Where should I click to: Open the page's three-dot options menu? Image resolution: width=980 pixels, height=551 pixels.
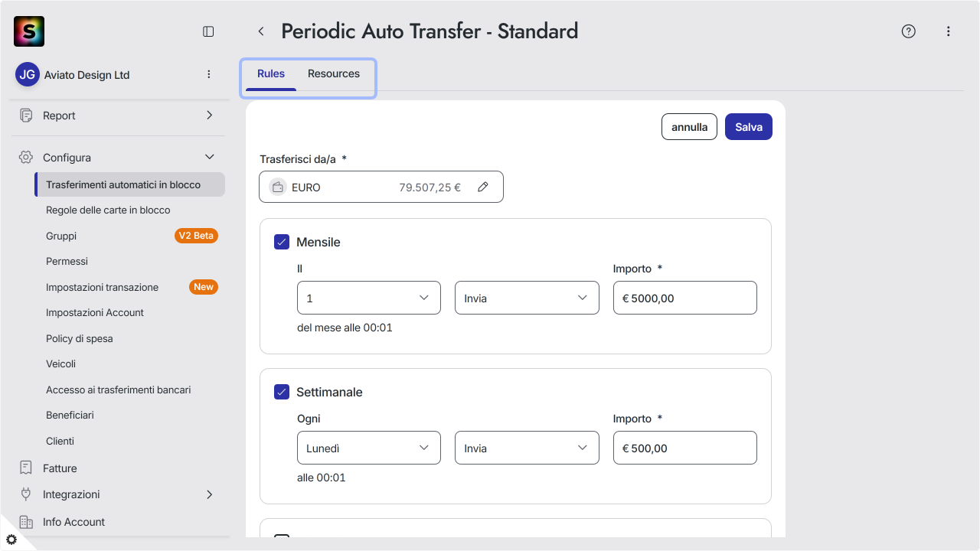click(949, 31)
